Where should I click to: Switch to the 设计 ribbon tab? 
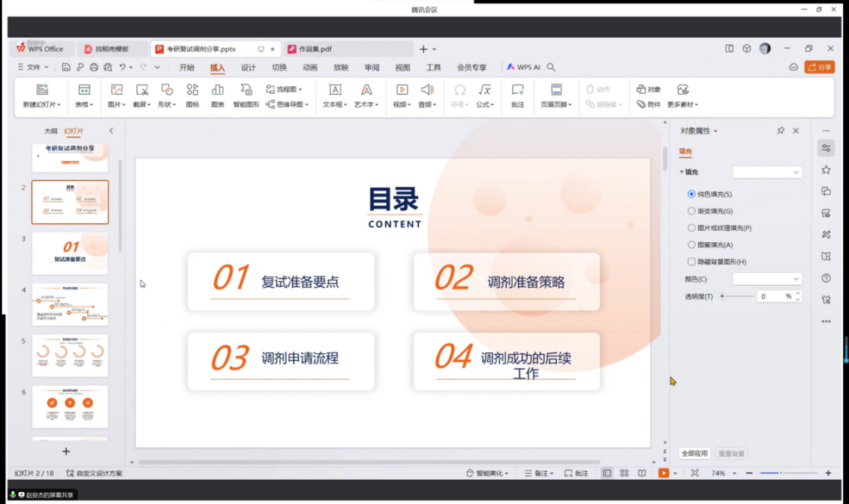coord(248,67)
